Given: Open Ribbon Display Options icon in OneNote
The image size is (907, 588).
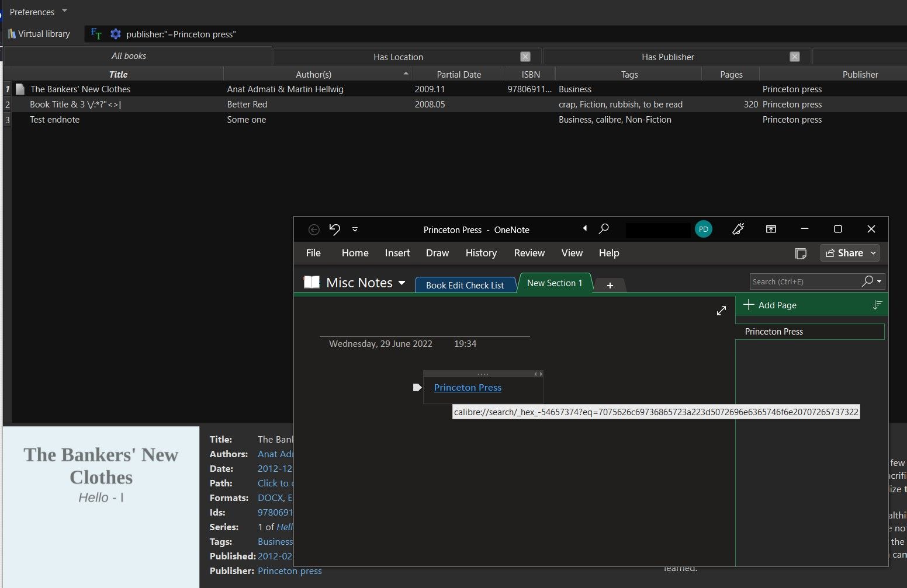Looking at the screenshot, I should (x=771, y=229).
